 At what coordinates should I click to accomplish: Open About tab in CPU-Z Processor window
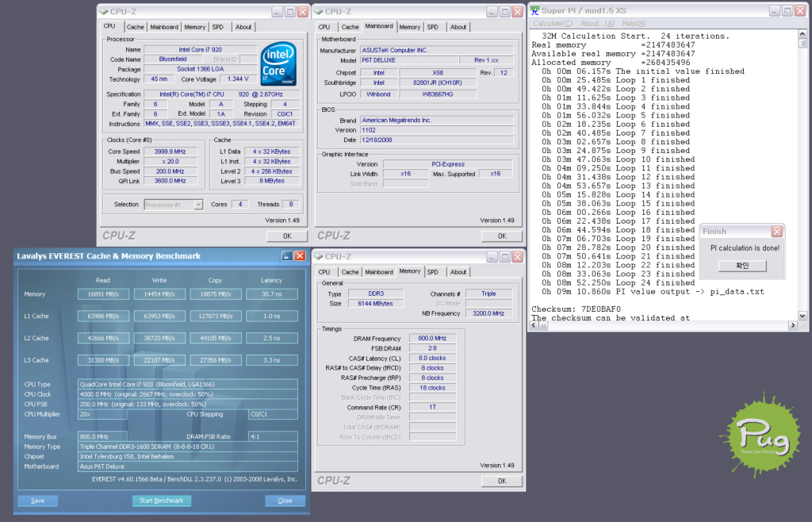243,27
